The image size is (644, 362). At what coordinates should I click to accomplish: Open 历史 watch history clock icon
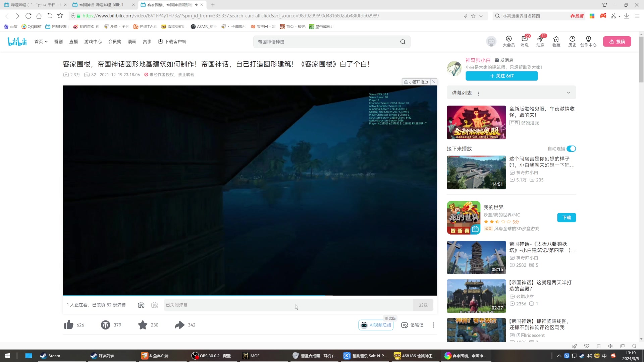pyautogui.click(x=573, y=41)
